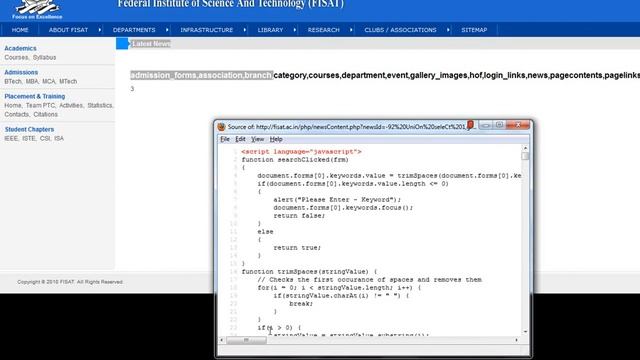Click vertical scrollbar up arrow in source window

tap(525, 148)
